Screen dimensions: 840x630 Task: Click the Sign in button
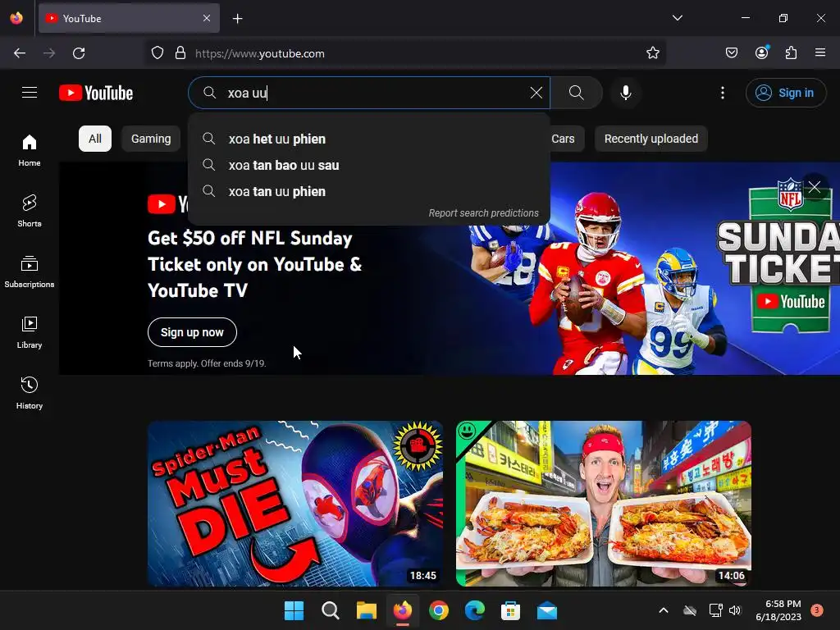coord(785,93)
